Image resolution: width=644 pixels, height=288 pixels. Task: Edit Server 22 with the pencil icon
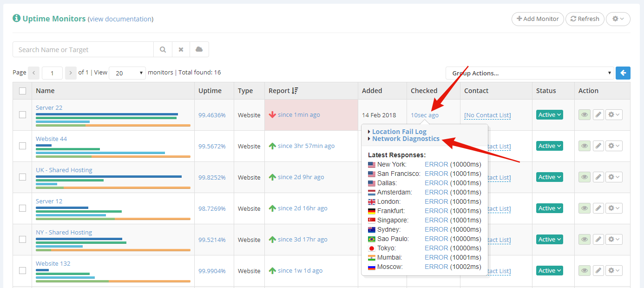[x=598, y=115]
